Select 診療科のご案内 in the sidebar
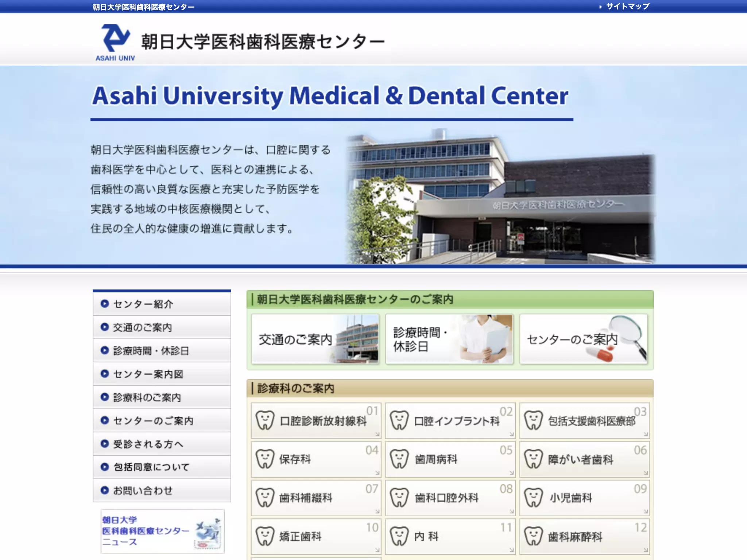Screen dimensions: 747x560 coord(162,397)
